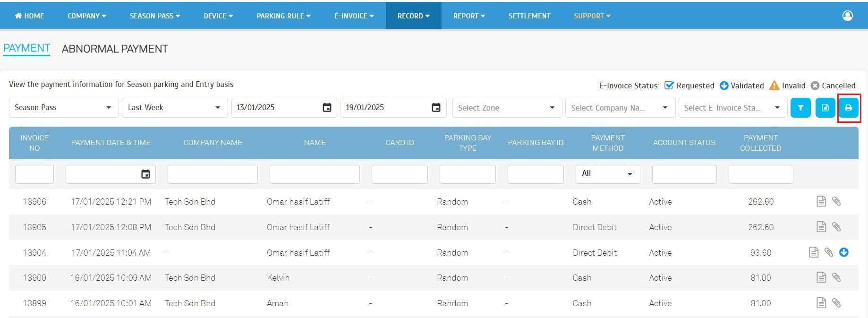Open calendar picker for end date 19/01/2025
This screenshot has width=868, height=318.
[436, 108]
